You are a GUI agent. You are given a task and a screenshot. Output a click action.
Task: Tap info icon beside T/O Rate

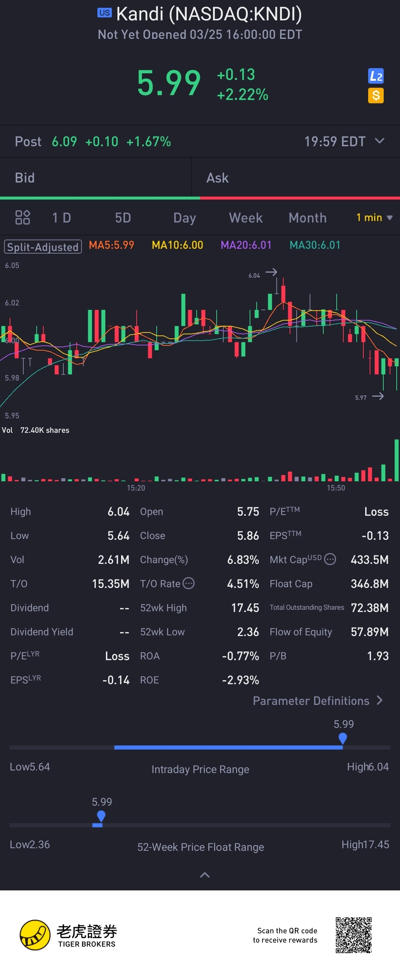pyautogui.click(x=189, y=583)
